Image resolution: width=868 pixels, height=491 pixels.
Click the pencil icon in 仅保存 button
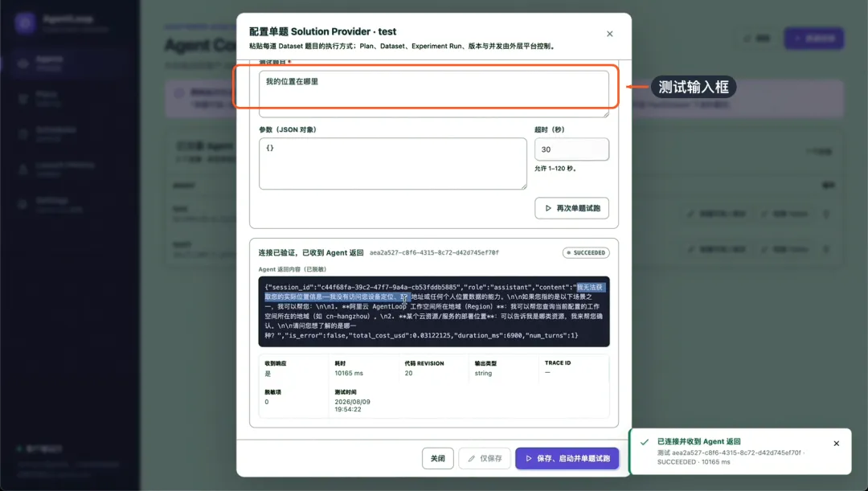click(472, 458)
